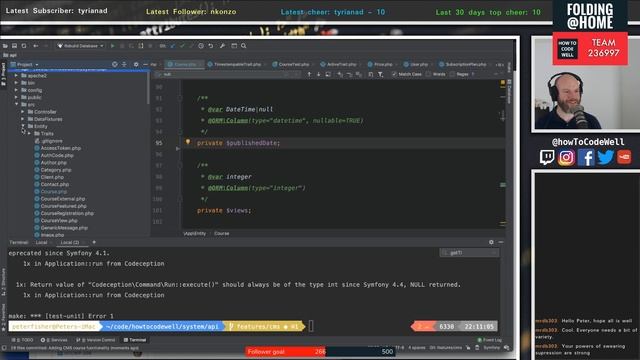Open the Show History clock icon
Viewport: 640px width, 360px height.
(x=201, y=46)
